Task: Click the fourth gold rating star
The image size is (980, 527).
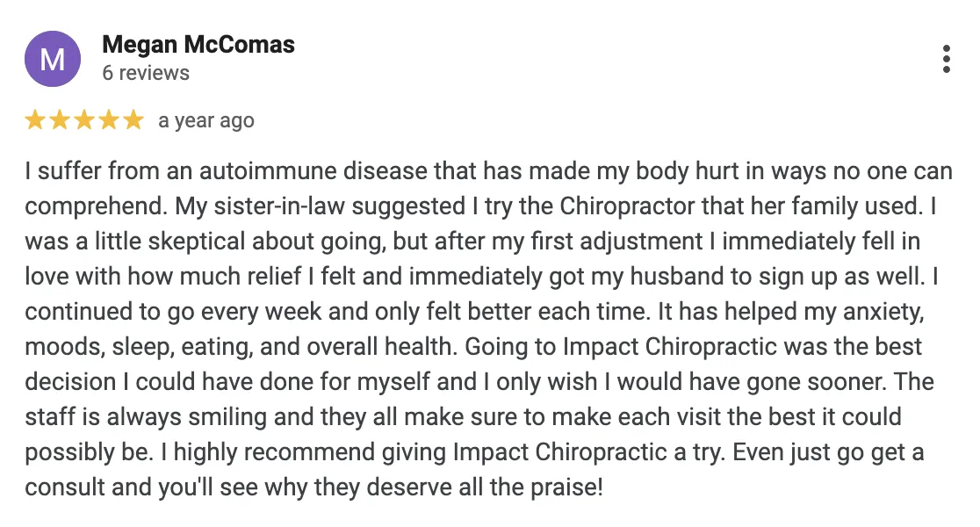Action: [109, 120]
